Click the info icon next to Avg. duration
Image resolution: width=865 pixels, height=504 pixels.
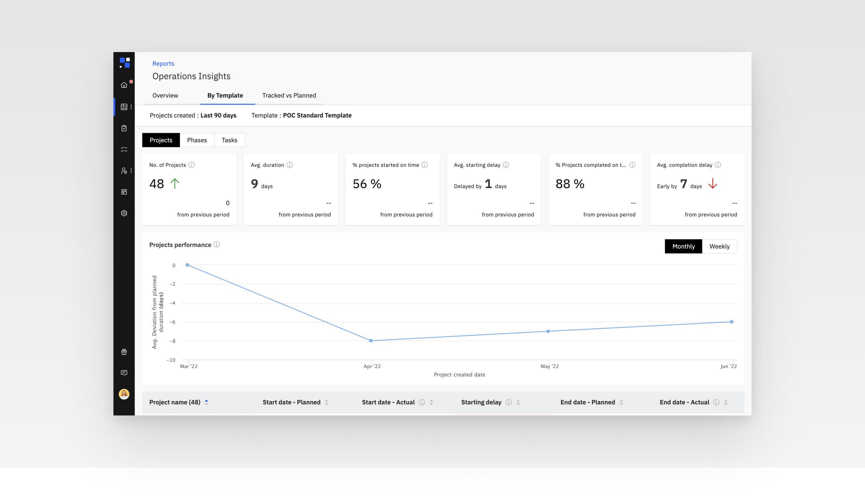tap(290, 165)
